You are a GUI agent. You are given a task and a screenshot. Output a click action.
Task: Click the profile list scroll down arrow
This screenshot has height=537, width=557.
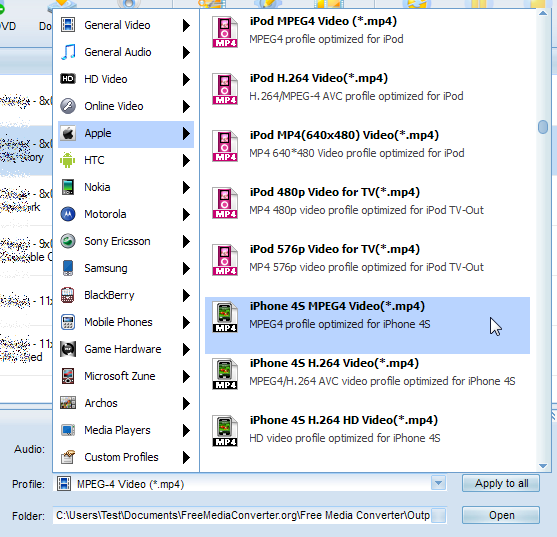point(543,466)
